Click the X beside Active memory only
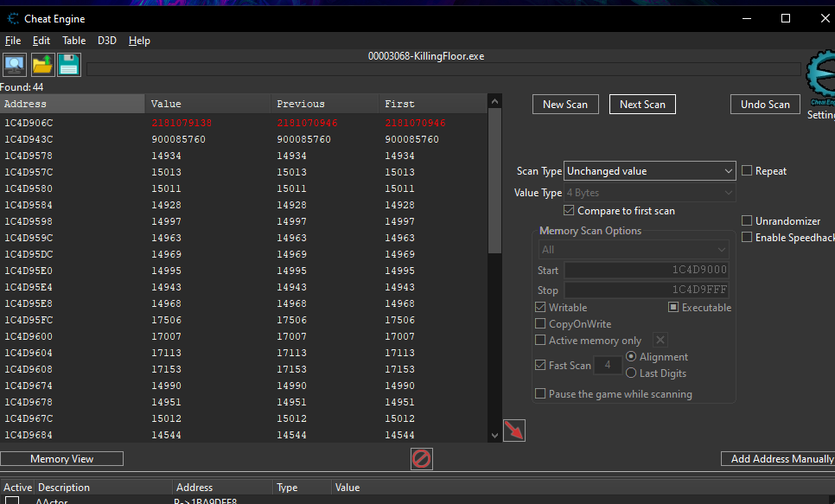Viewport: 835px width, 504px height. (x=660, y=341)
